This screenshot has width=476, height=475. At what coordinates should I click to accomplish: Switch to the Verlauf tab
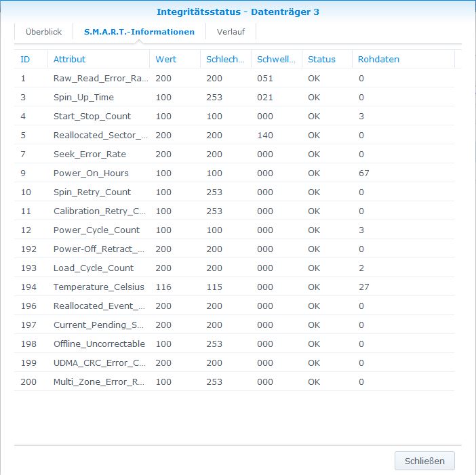click(231, 32)
